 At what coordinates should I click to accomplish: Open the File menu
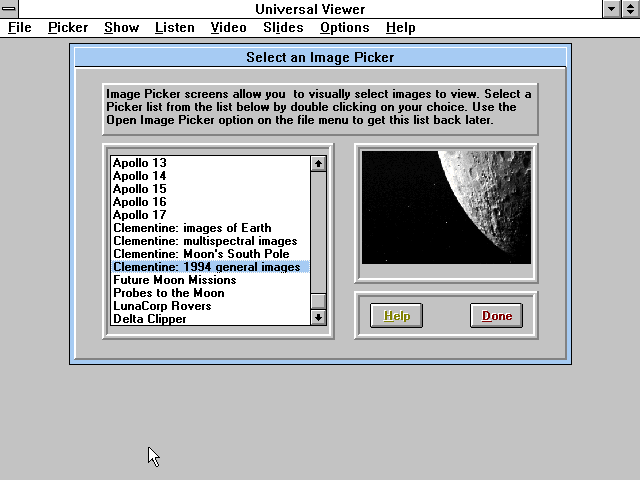[x=20, y=27]
